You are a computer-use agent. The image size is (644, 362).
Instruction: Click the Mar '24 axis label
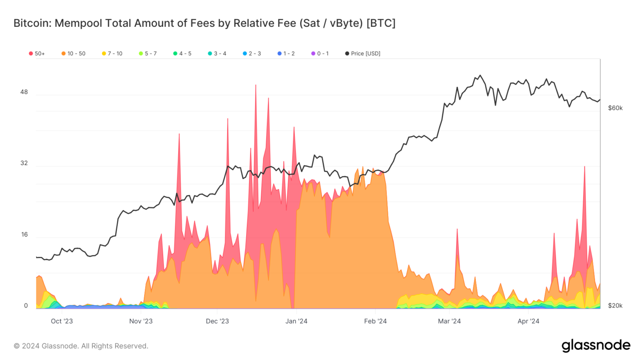pyautogui.click(x=449, y=321)
